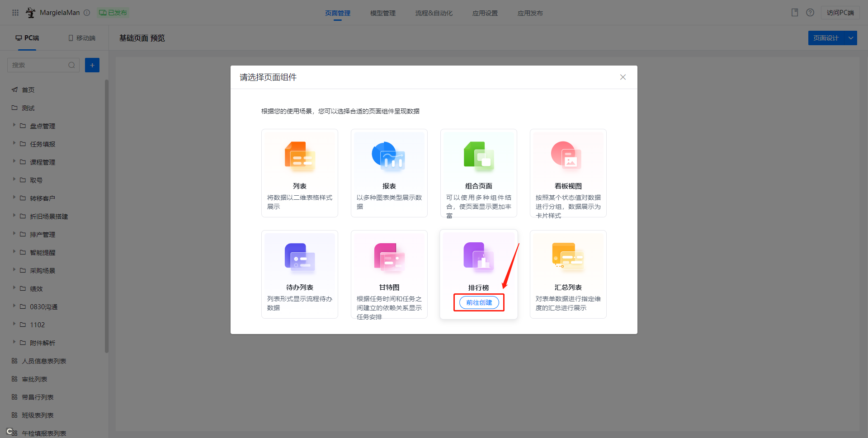Open 附件解析 folder item

[x=42, y=343]
